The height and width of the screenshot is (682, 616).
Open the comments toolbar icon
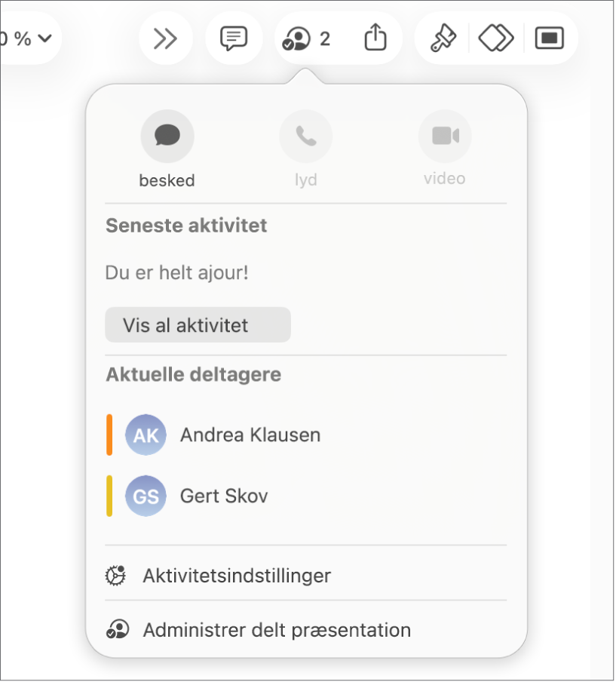pos(234,38)
